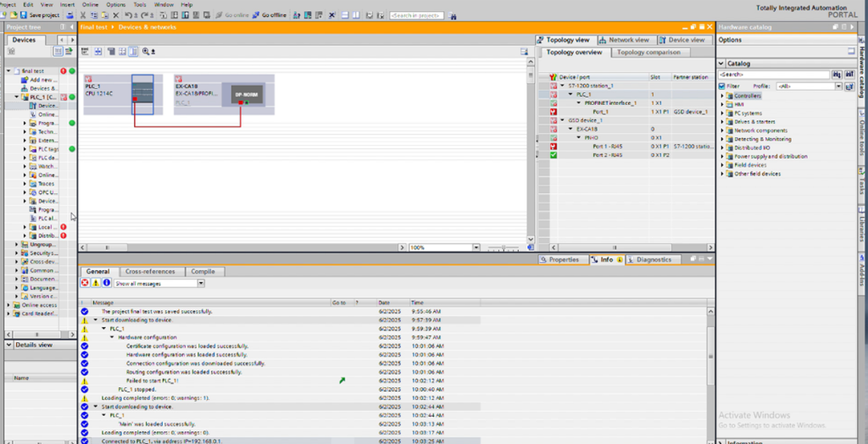The width and height of the screenshot is (868, 444).
Task: Switch to the Network view tab
Action: 628,40
